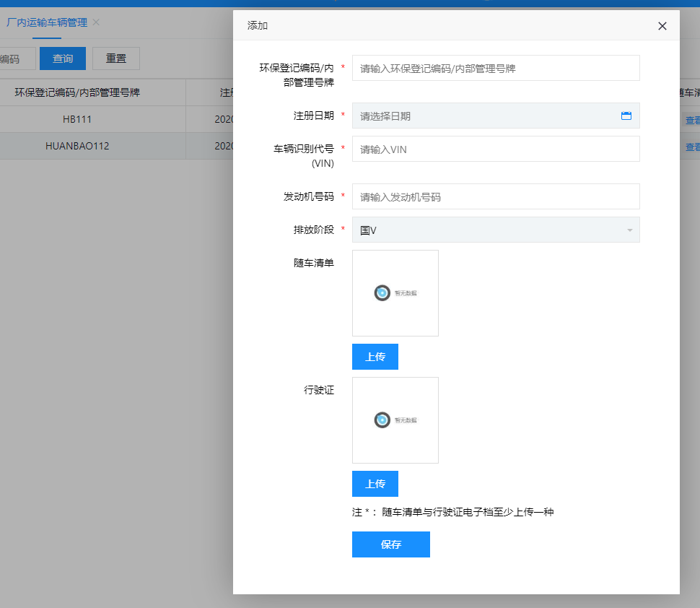
Task: Select the 发动机号码 text field
Action: click(496, 196)
